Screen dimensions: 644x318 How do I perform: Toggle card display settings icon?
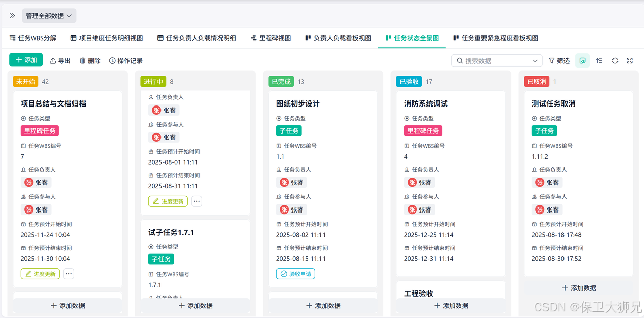coord(582,61)
